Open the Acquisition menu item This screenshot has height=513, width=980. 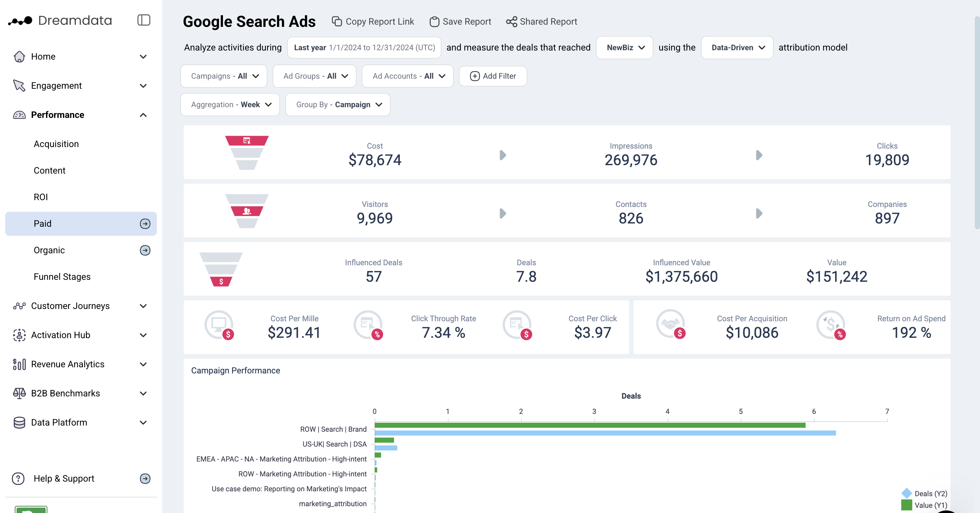pos(56,144)
